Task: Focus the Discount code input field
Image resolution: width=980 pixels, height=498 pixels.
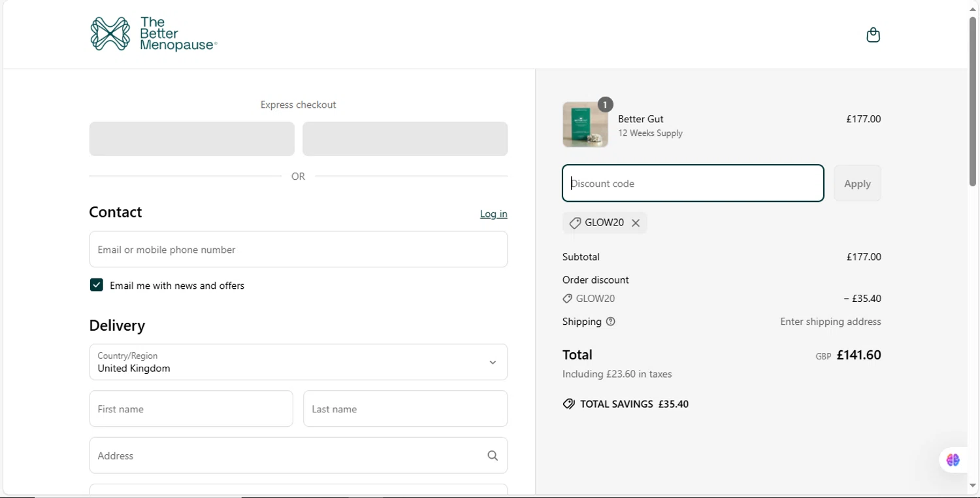Action: [693, 184]
